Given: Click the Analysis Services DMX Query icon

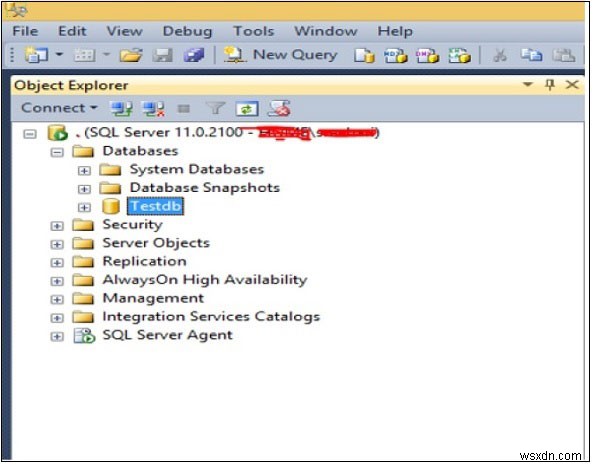Looking at the screenshot, I should point(427,56).
